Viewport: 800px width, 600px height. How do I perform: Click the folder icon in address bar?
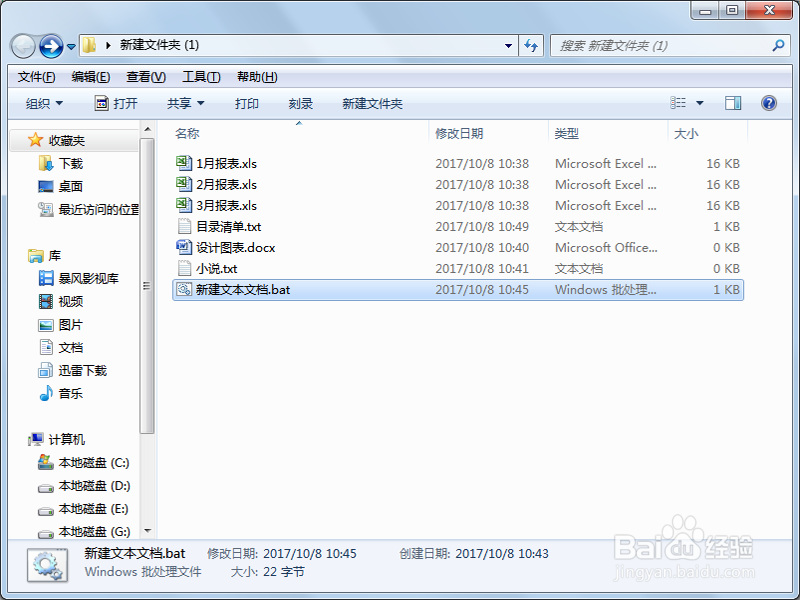(89, 45)
